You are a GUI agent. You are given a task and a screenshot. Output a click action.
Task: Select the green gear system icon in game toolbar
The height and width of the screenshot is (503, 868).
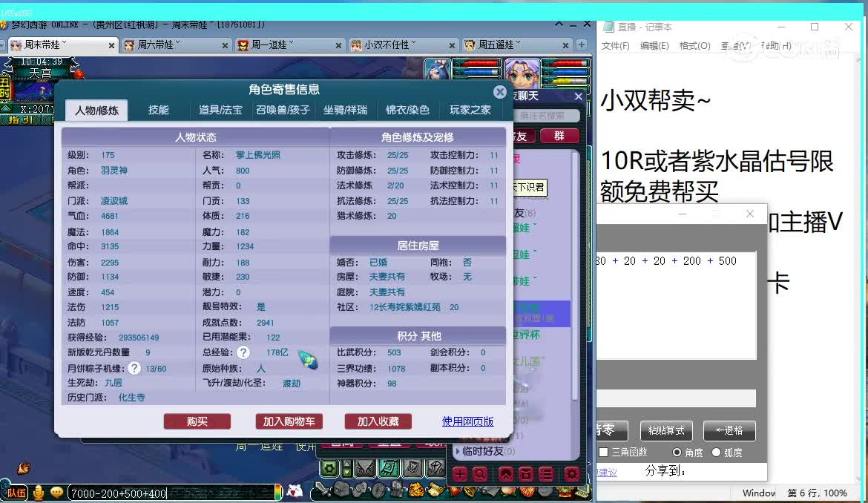click(328, 467)
